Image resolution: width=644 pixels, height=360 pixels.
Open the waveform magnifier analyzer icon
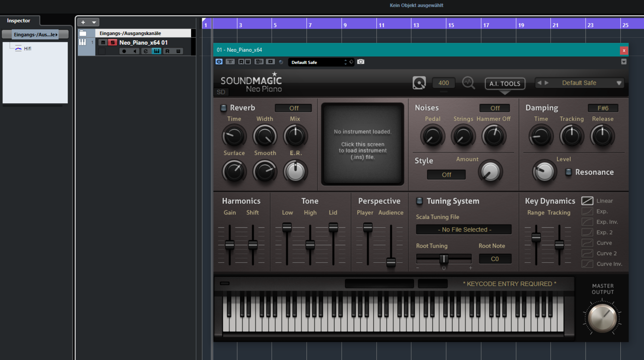tap(468, 83)
